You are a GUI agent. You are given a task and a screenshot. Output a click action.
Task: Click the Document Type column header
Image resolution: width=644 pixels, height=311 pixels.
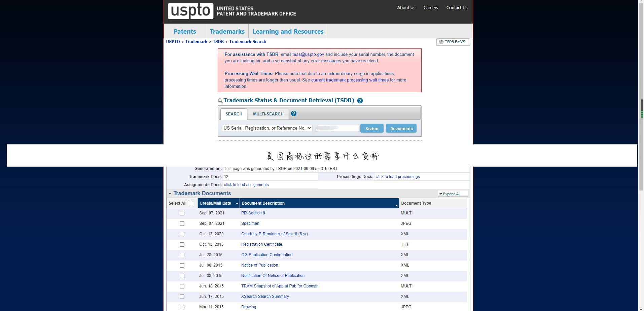pyautogui.click(x=433, y=203)
